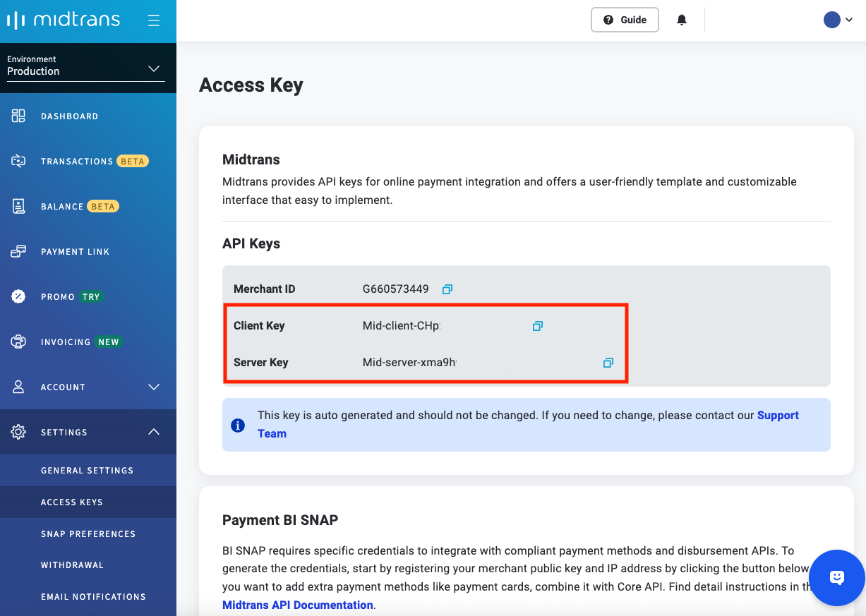The width and height of the screenshot is (866, 616).
Task: Expand the Account menu chevron
Action: [x=154, y=387]
